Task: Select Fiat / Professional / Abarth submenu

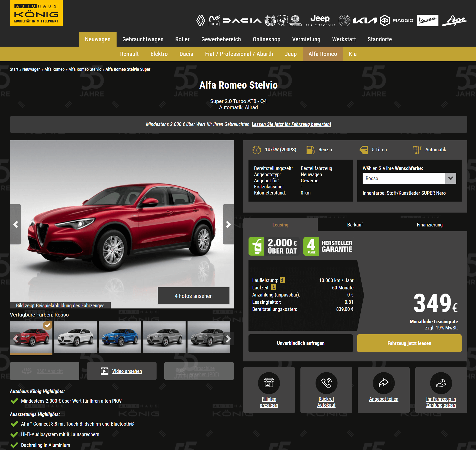Action: [x=239, y=54]
